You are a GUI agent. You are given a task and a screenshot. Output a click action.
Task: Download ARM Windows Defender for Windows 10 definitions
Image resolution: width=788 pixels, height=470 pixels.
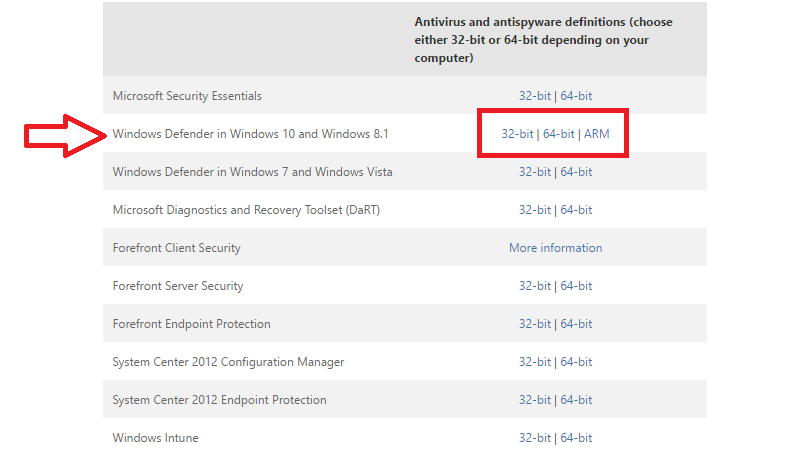pos(597,134)
